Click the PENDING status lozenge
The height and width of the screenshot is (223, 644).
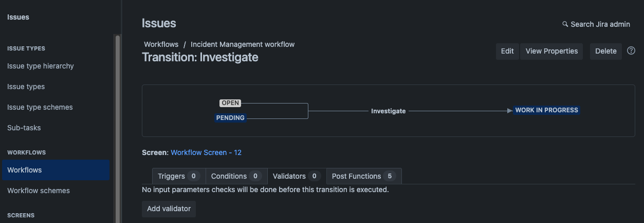point(230,118)
